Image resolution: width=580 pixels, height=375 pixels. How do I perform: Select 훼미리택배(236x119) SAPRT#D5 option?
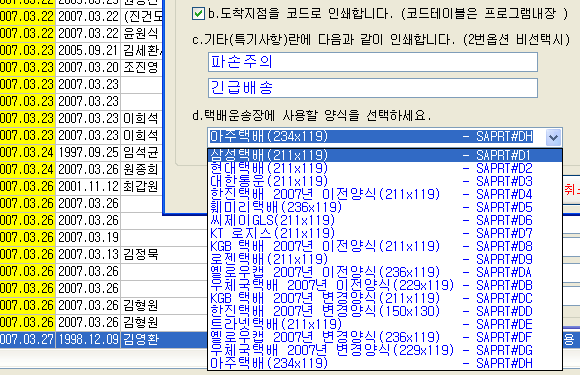pyautogui.click(x=385, y=207)
